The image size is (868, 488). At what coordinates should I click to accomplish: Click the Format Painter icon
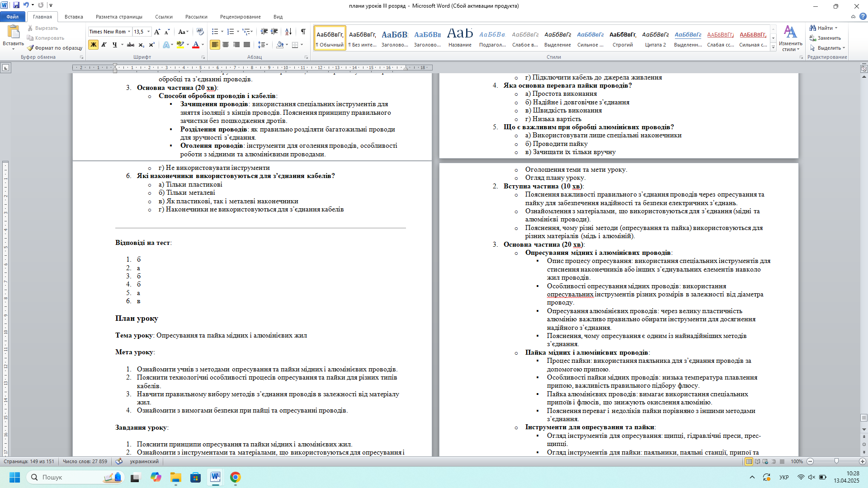pyautogui.click(x=31, y=48)
